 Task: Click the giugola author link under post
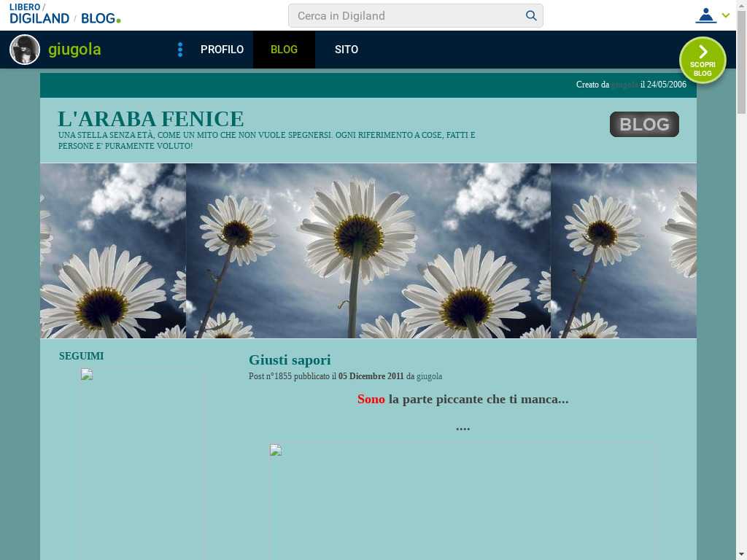point(429,376)
